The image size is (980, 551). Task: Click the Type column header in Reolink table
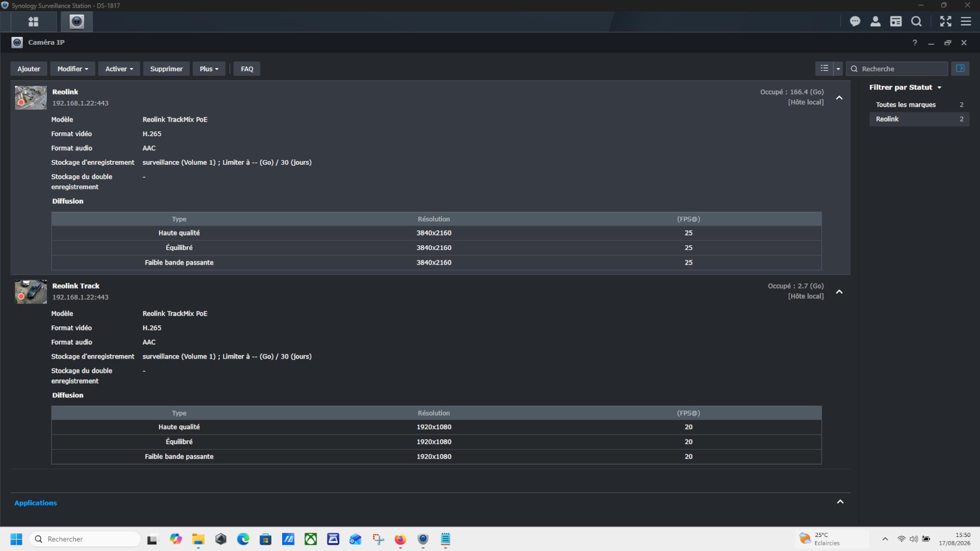[179, 219]
